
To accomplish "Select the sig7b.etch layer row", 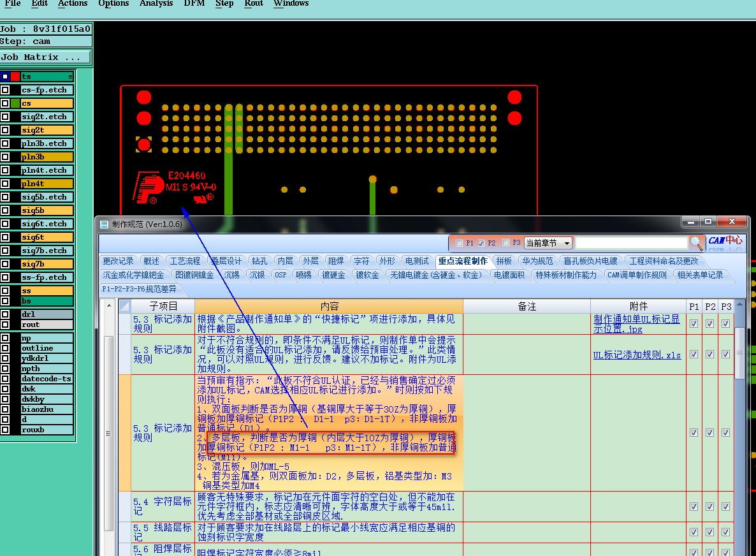I will coord(47,251).
